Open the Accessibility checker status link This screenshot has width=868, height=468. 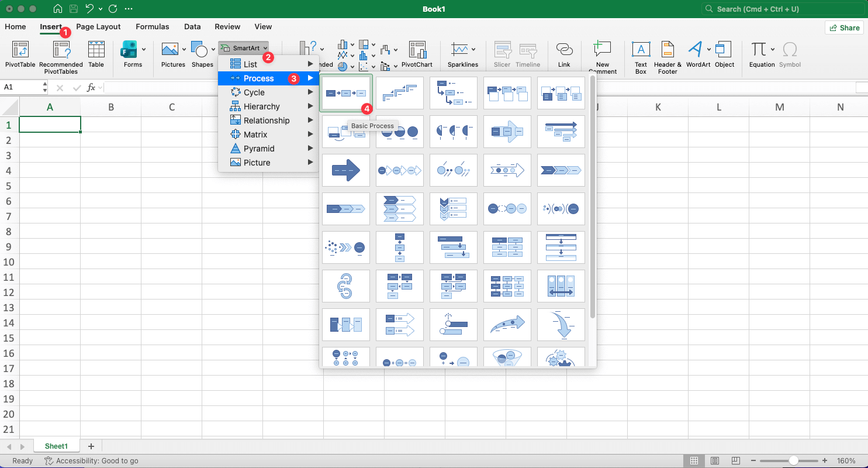(91, 460)
